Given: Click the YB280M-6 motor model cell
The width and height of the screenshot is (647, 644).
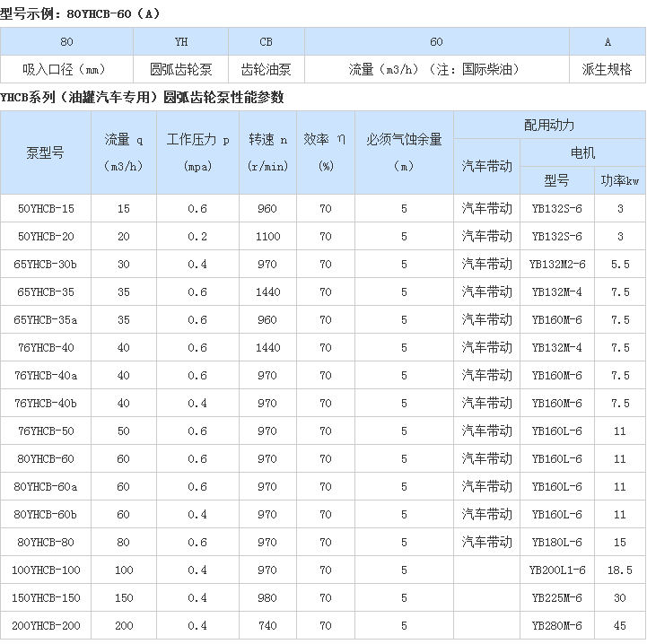Looking at the screenshot, I should pos(557,625).
